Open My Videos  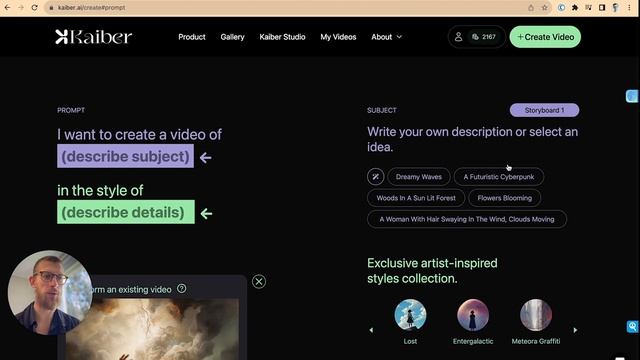(338, 37)
